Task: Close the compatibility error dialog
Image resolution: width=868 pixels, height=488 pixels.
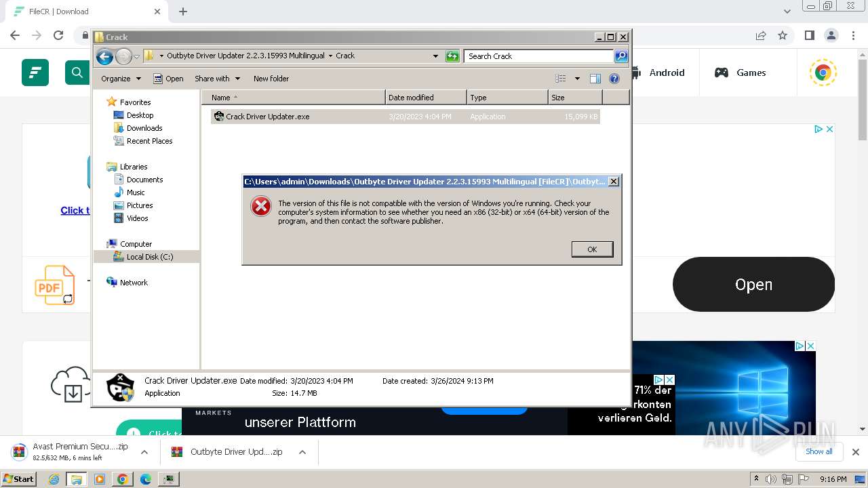Action: [613, 182]
